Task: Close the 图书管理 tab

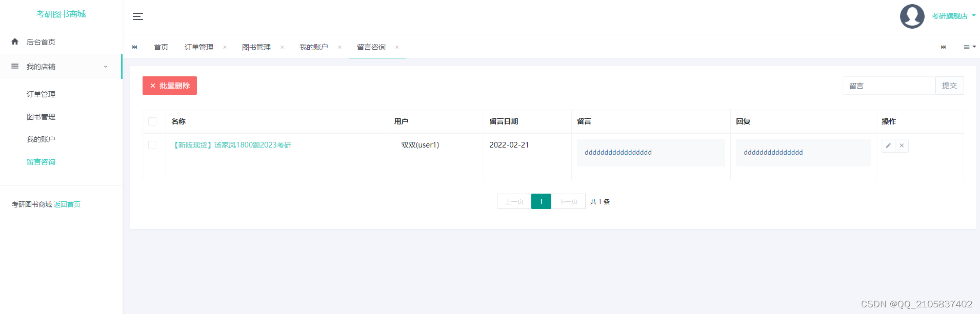Action: (282, 47)
